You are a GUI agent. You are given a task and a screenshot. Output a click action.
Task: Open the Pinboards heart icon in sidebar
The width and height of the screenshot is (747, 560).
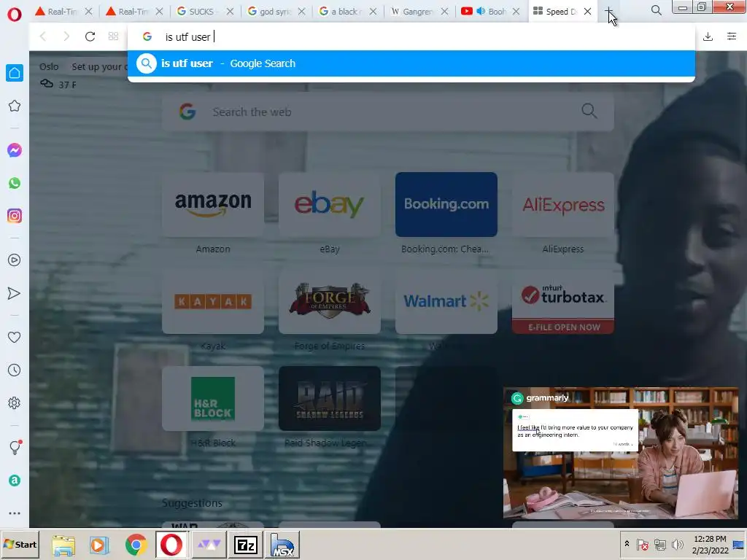15,337
